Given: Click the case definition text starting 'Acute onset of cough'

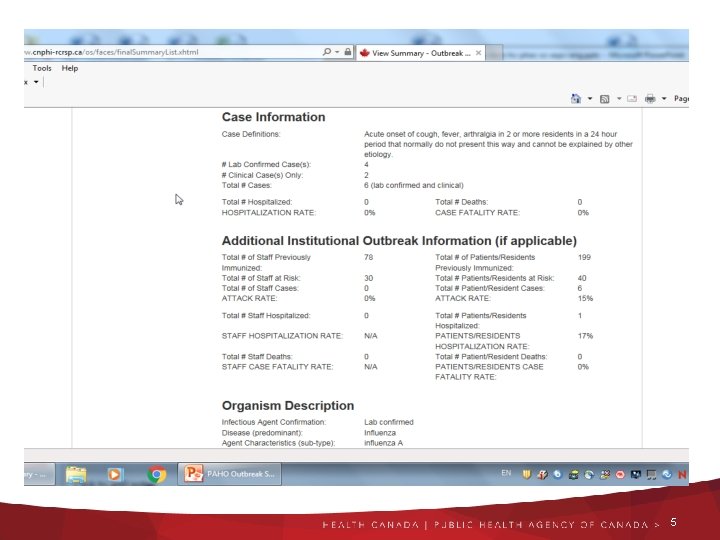Looking at the screenshot, I should pos(498,144).
